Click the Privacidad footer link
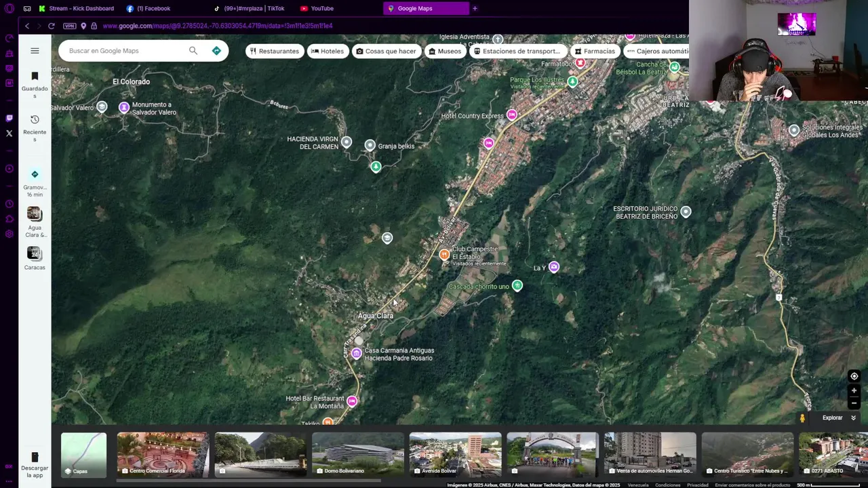Screen dimensions: 868x488 698,485
